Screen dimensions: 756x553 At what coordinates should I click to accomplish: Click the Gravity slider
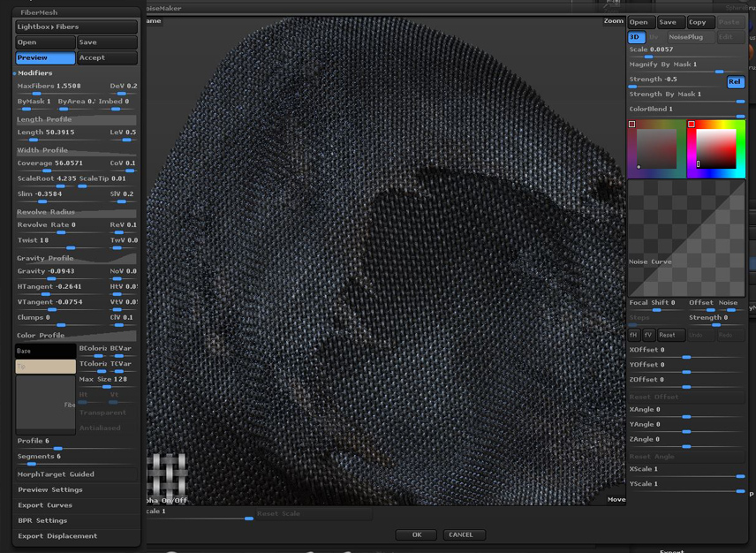(61, 274)
